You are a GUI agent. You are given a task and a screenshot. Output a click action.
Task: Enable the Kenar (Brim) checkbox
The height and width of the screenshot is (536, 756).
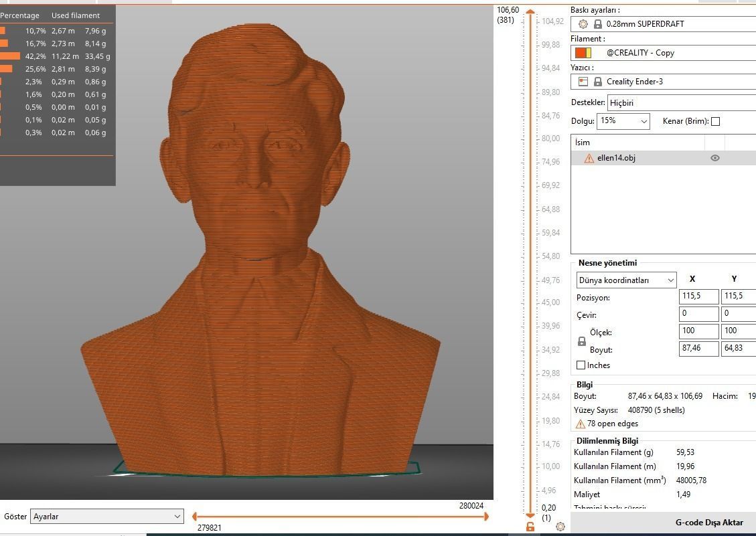coord(716,122)
